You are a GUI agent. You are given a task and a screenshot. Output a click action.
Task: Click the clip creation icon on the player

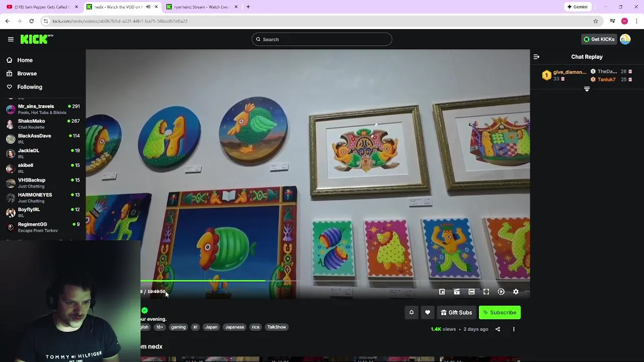point(457,292)
